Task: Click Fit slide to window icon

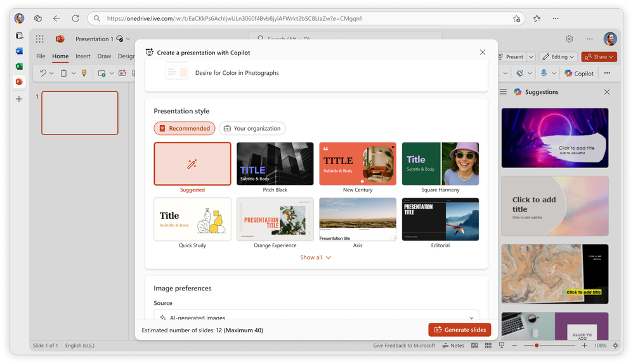Action: [x=616, y=346]
